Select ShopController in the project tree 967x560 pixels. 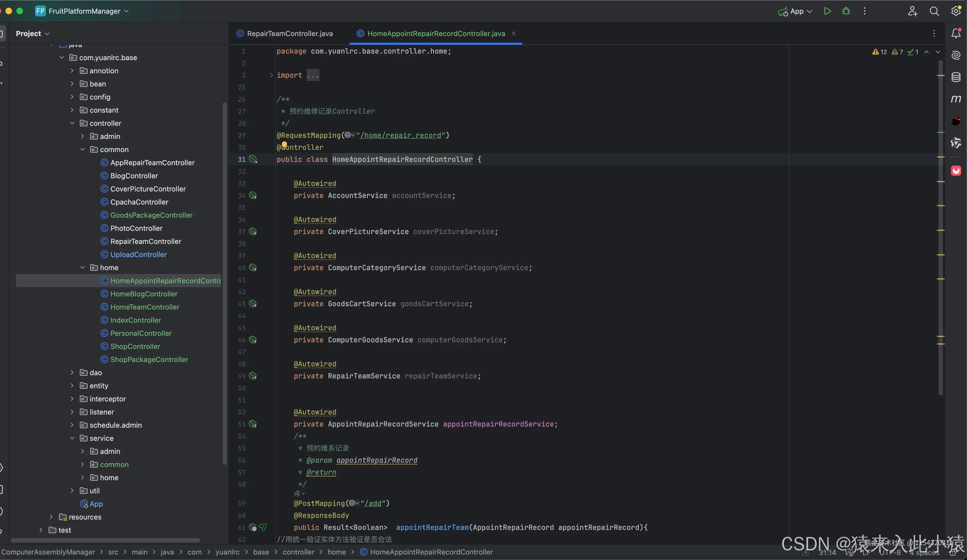(135, 346)
